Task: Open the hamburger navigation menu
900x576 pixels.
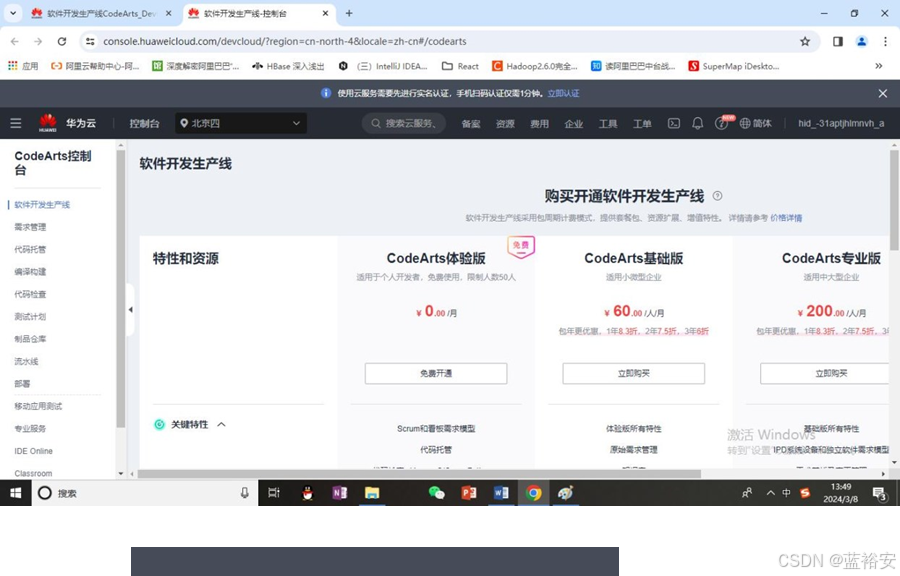Action: [x=16, y=123]
